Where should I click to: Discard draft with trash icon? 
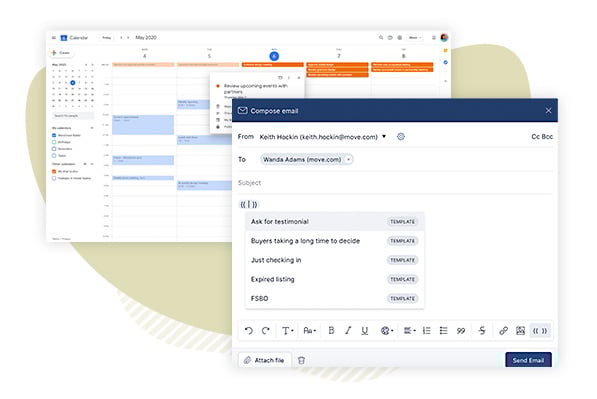coord(301,360)
